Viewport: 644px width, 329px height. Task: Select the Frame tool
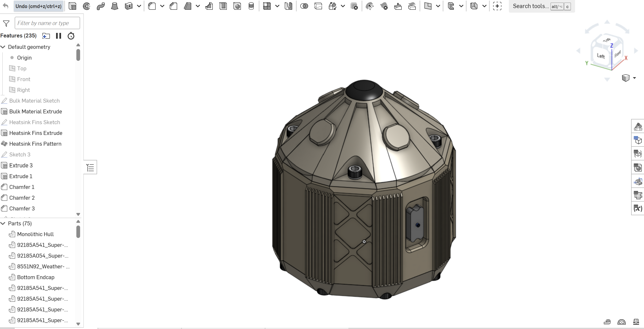point(451,6)
